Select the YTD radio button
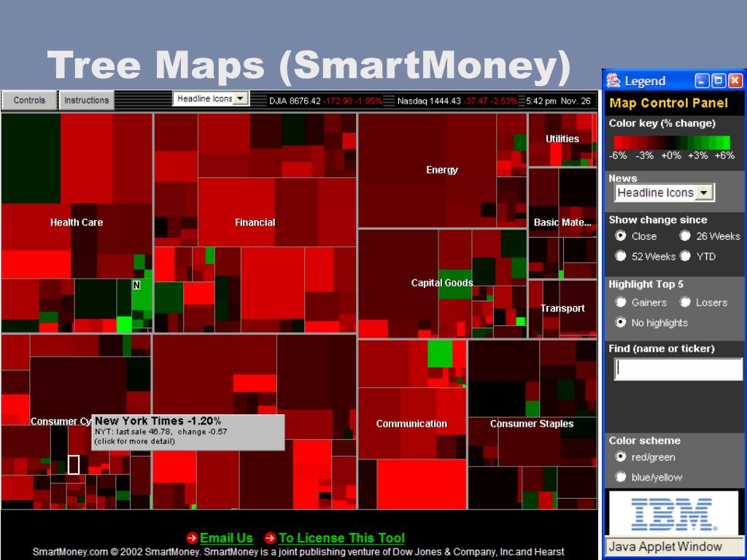747x560 pixels. point(685,256)
